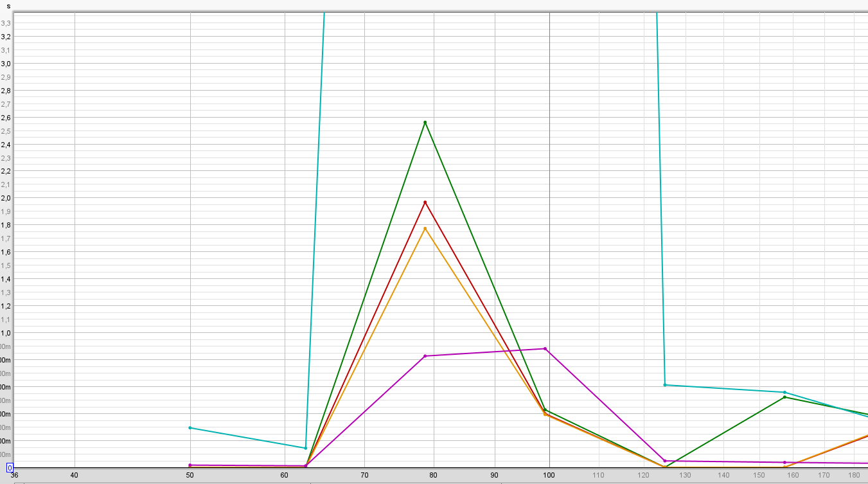868x484 pixels.
Task: Click the blue zero-level marker box
Action: click(10, 468)
